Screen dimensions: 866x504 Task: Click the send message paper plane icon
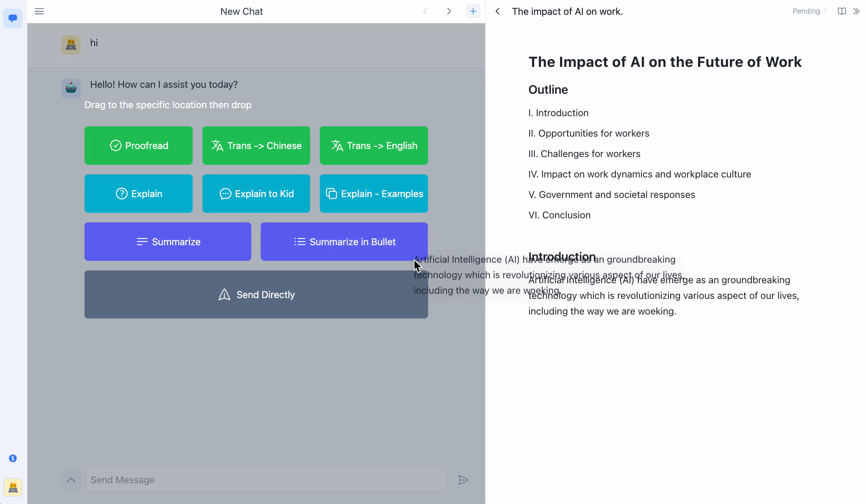click(x=463, y=480)
